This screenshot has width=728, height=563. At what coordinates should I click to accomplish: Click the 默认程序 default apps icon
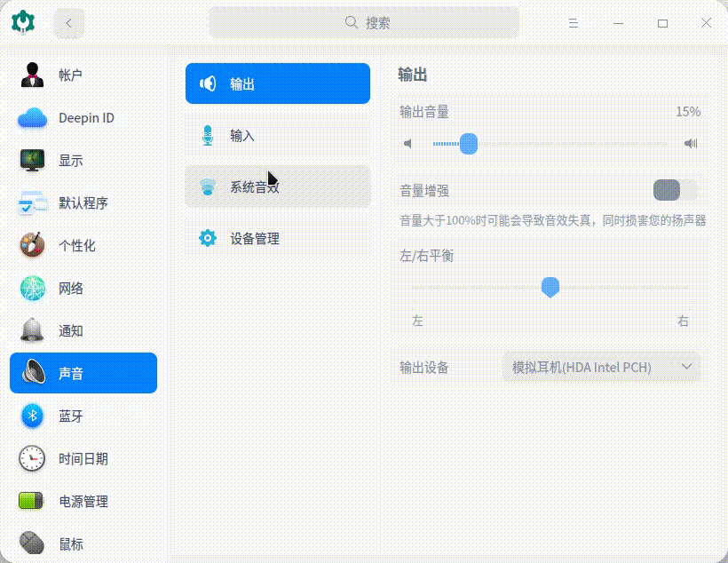point(32,203)
